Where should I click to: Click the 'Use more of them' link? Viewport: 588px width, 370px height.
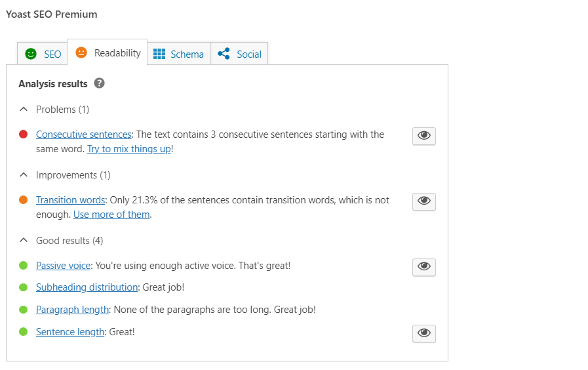pyautogui.click(x=111, y=215)
